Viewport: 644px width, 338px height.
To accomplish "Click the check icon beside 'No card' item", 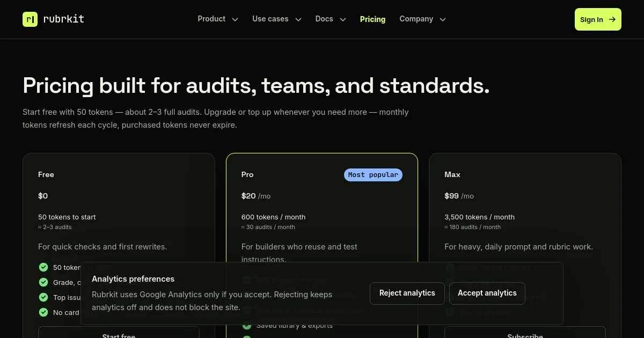I will 43,312.
